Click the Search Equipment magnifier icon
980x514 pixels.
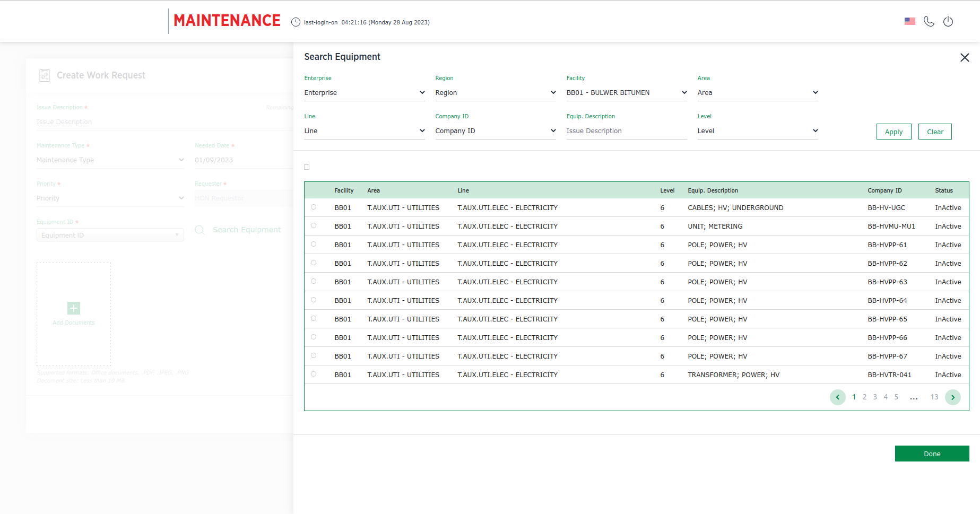pyautogui.click(x=200, y=230)
